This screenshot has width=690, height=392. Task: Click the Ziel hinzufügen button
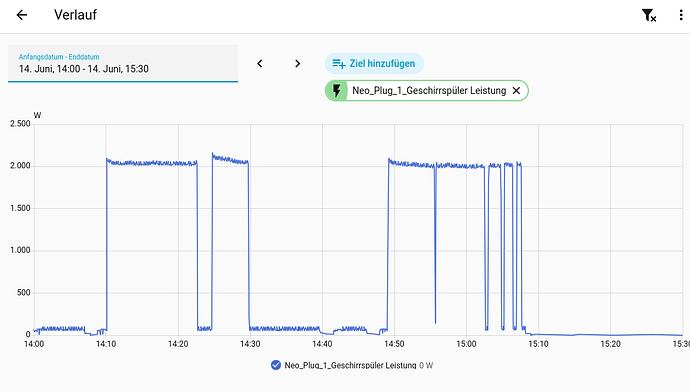[x=374, y=64]
